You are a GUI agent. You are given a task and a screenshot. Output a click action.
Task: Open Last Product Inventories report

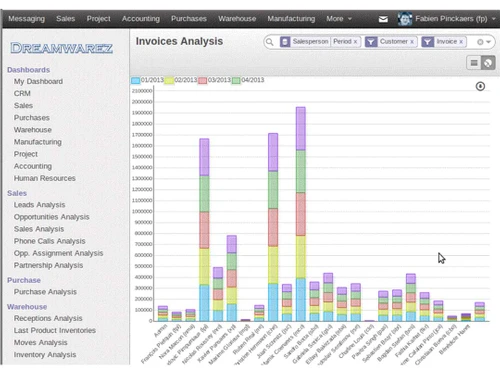[x=55, y=330]
